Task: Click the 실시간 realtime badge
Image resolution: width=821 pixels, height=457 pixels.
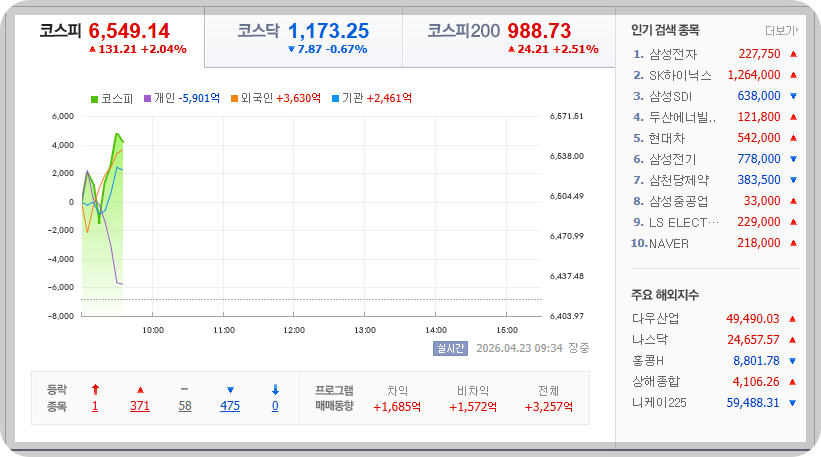Action: pyautogui.click(x=450, y=348)
